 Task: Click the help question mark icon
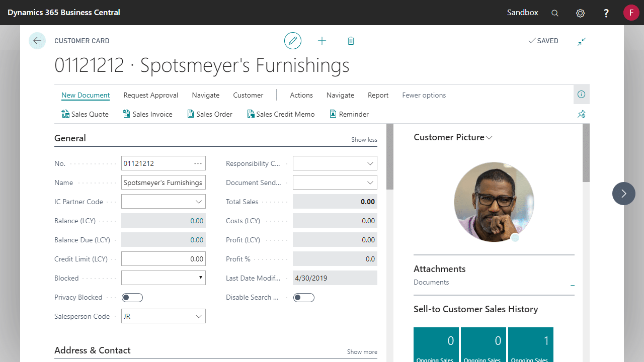(x=606, y=13)
